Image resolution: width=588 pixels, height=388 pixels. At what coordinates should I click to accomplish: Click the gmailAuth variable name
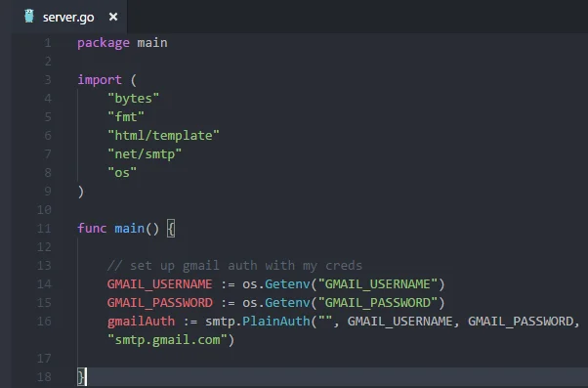(x=141, y=322)
